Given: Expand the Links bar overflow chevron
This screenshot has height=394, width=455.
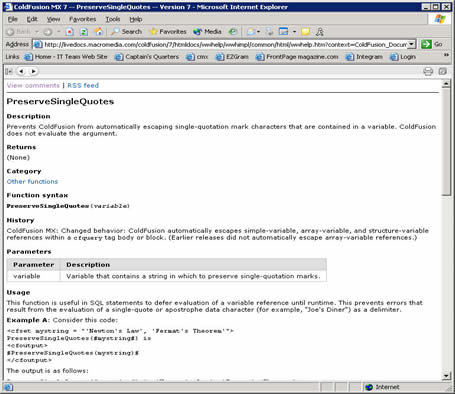Looking at the screenshot, I should [x=446, y=55].
